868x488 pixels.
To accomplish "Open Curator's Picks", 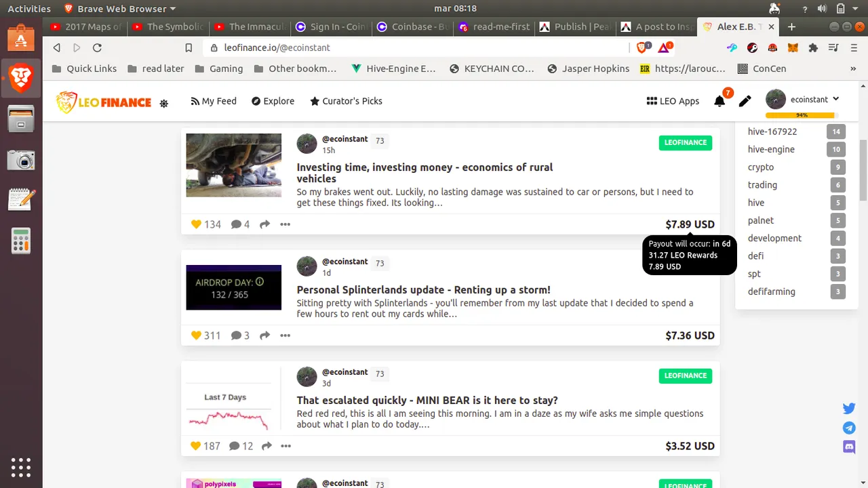I will 346,101.
